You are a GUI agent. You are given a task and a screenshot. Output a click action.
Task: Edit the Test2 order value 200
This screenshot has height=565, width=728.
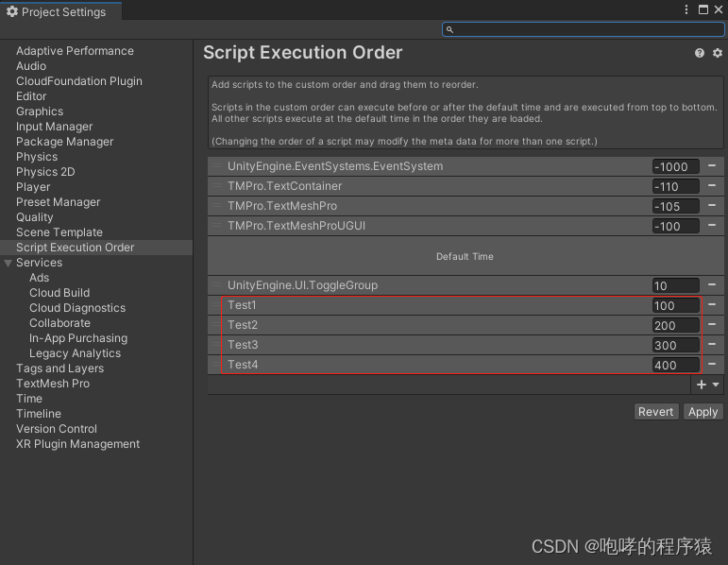click(x=675, y=325)
